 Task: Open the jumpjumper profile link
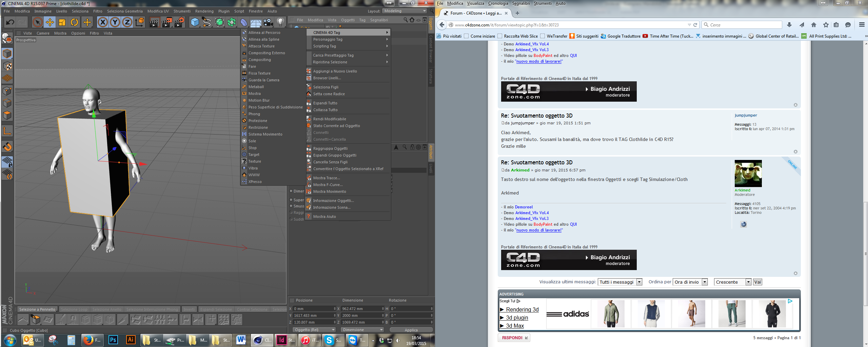pyautogui.click(x=746, y=115)
